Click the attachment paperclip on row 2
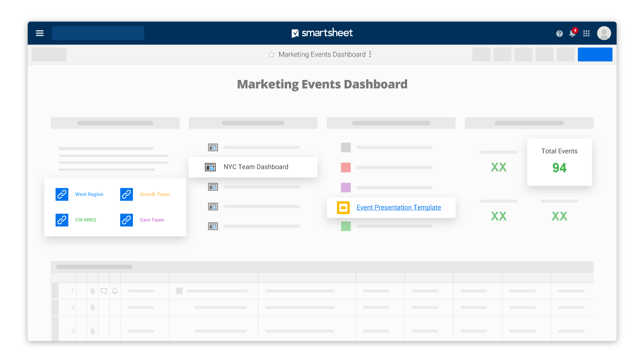The width and height of the screenshot is (644, 362). [x=92, y=307]
